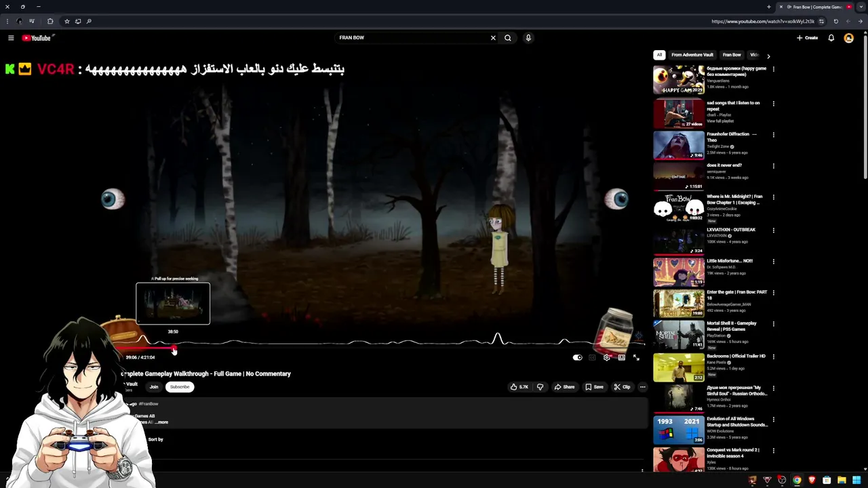Open options for sad songs playlist
Screen dimensions: 868x488
(x=774, y=104)
